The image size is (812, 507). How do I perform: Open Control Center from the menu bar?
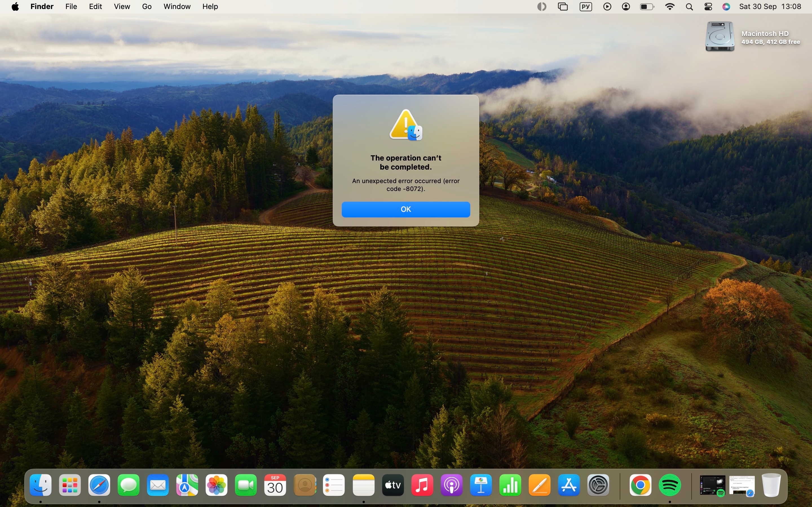[x=708, y=7]
